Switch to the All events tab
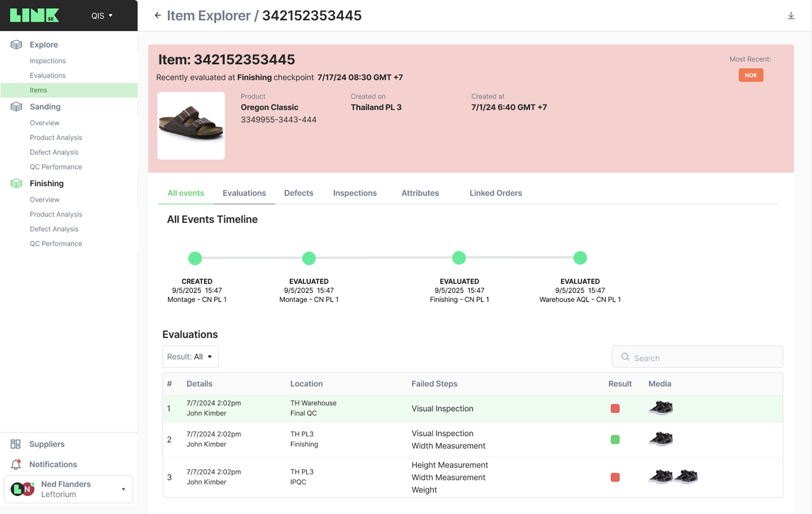Image resolution: width=812 pixels, height=514 pixels. pyautogui.click(x=186, y=193)
